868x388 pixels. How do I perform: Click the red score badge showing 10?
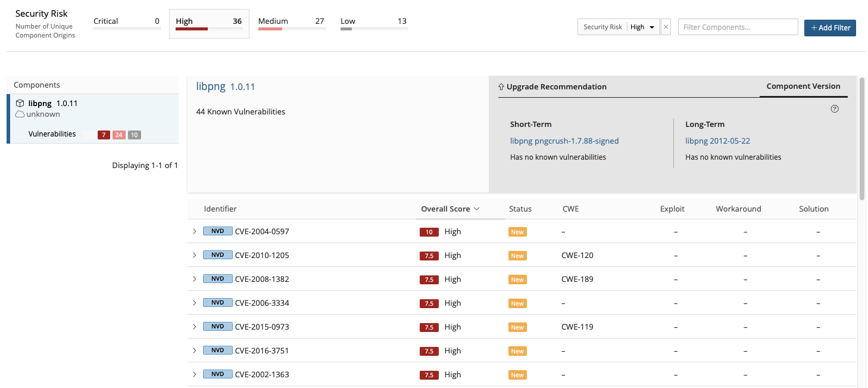click(x=429, y=232)
